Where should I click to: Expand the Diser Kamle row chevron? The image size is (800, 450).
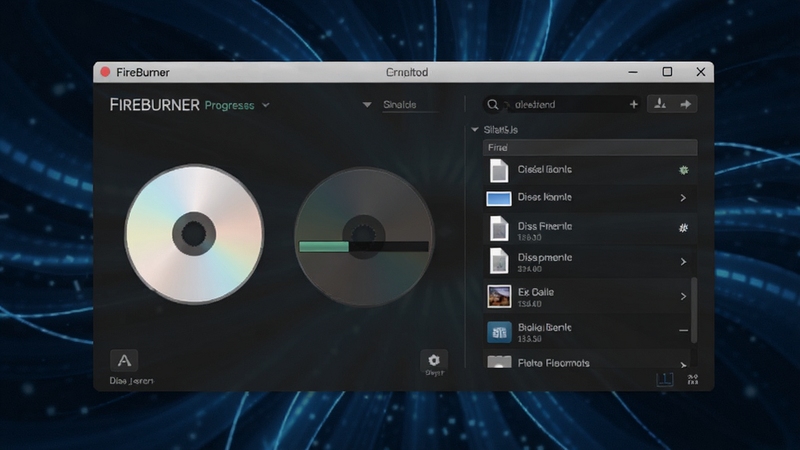tap(683, 197)
